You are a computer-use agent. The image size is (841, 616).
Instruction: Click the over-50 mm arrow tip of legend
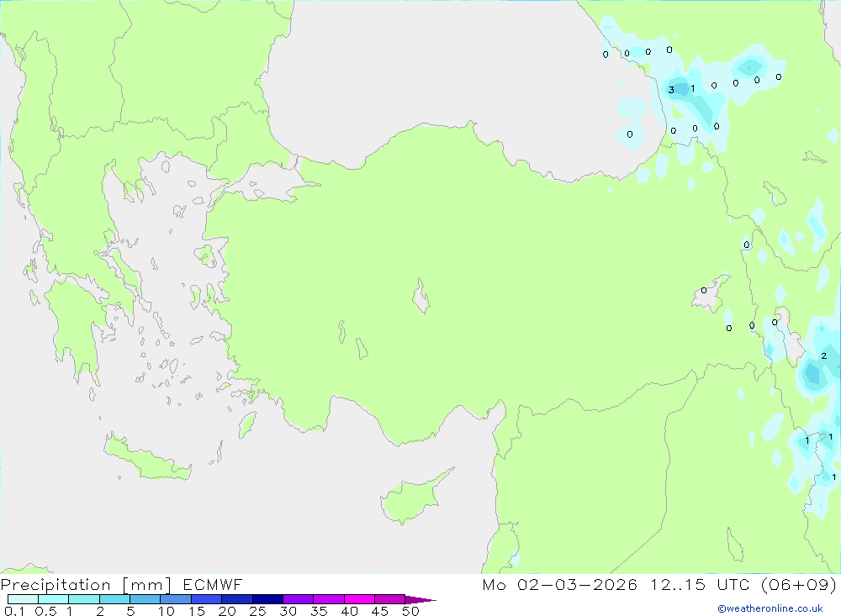click(x=420, y=600)
